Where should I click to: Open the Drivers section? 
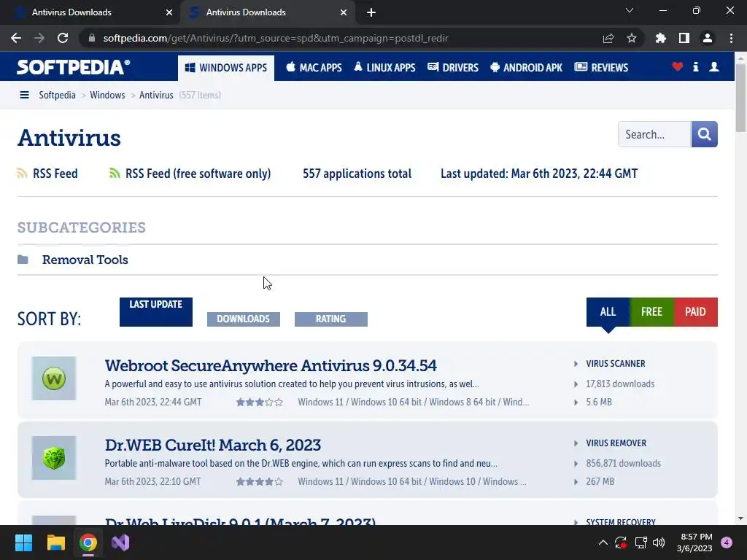[453, 68]
